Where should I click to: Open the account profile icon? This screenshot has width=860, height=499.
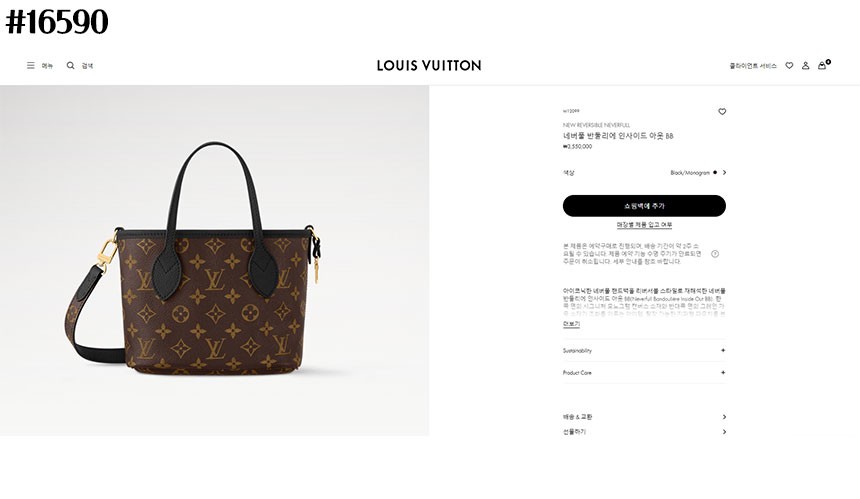point(805,65)
